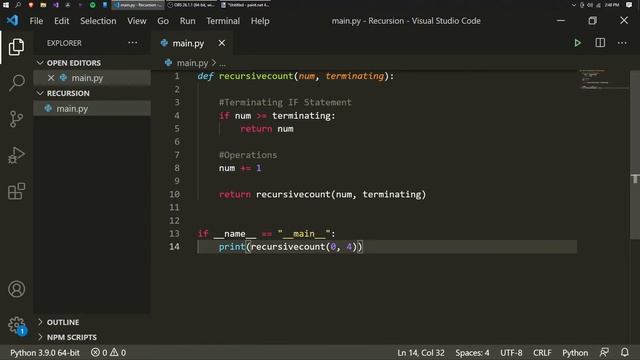Open the Search view in activity bar
This screenshot has height=360, width=640.
(16, 83)
